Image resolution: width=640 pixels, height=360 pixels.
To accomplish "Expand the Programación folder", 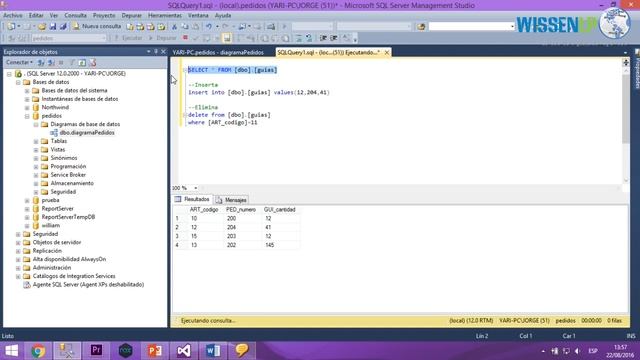I will click(36, 167).
